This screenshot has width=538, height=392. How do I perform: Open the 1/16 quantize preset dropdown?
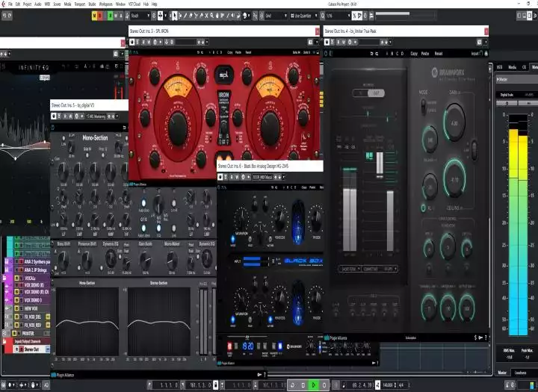[338, 16]
